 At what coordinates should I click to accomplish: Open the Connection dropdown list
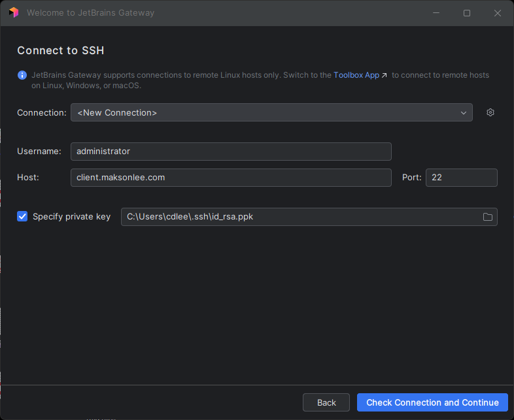[271, 112]
